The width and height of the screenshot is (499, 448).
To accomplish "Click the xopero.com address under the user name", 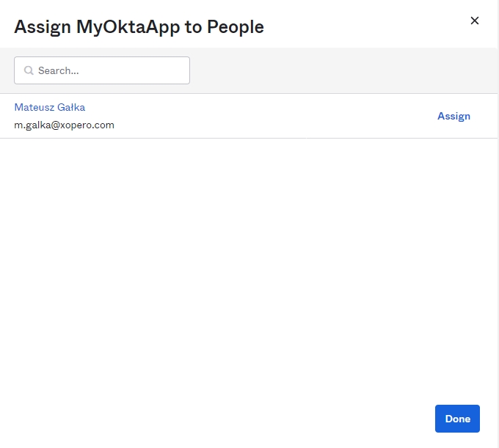I will (65, 125).
